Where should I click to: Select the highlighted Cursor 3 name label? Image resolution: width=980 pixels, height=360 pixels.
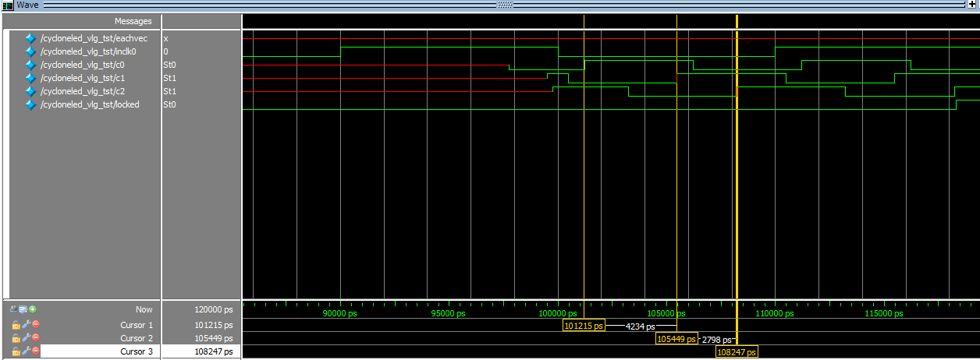[x=137, y=351]
